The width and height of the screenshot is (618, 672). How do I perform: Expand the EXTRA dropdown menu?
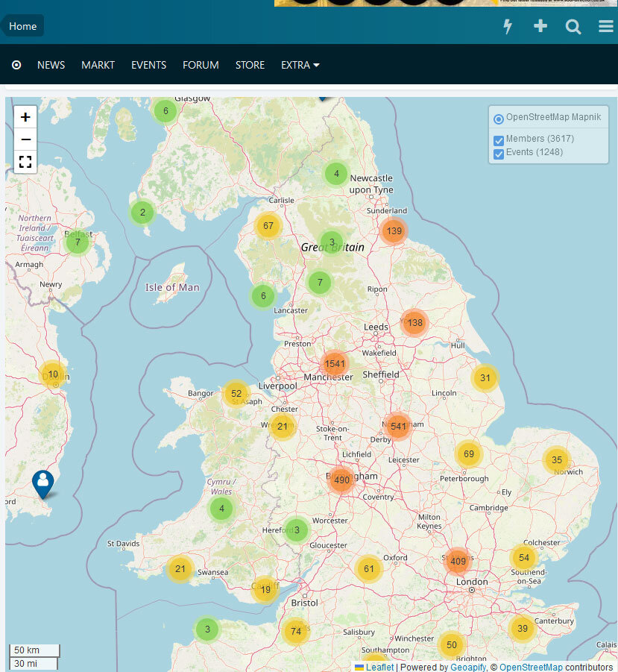(300, 65)
